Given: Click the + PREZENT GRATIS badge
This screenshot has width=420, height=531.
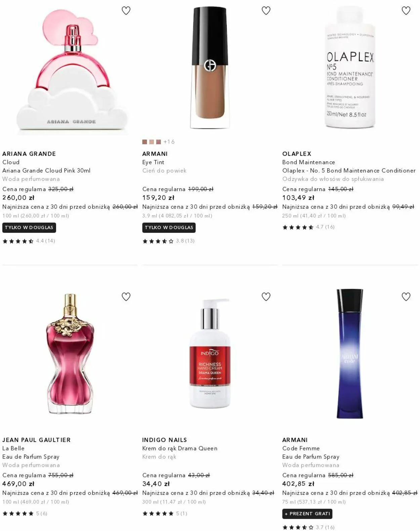Looking at the screenshot, I should (307, 514).
